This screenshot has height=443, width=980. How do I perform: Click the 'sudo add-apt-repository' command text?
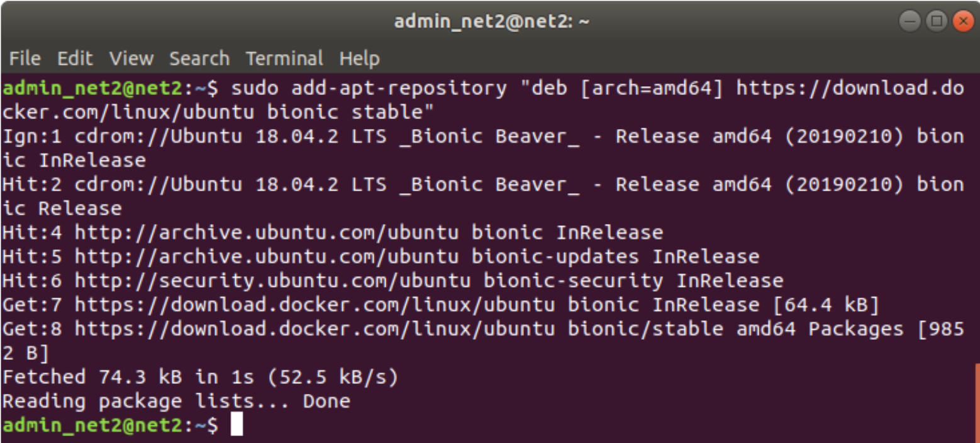pyautogui.click(x=369, y=88)
